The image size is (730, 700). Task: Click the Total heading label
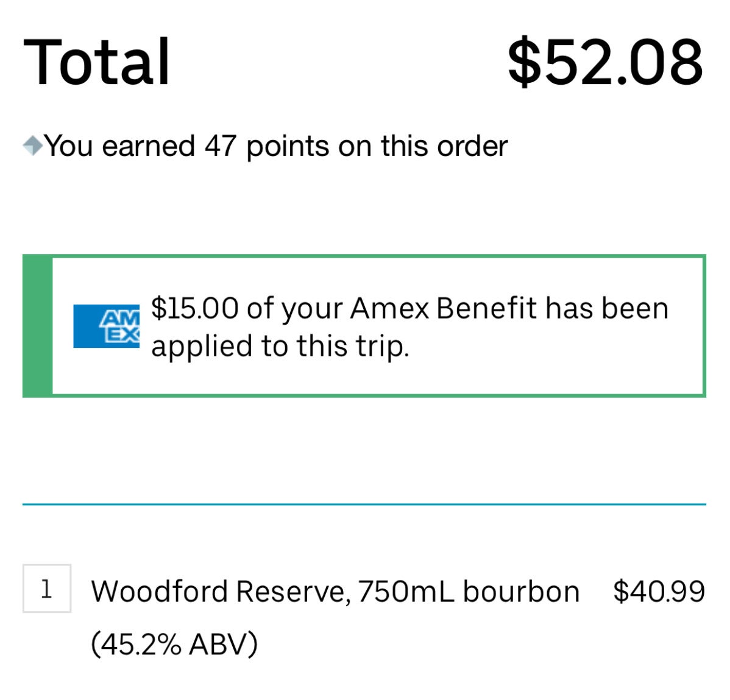(96, 62)
